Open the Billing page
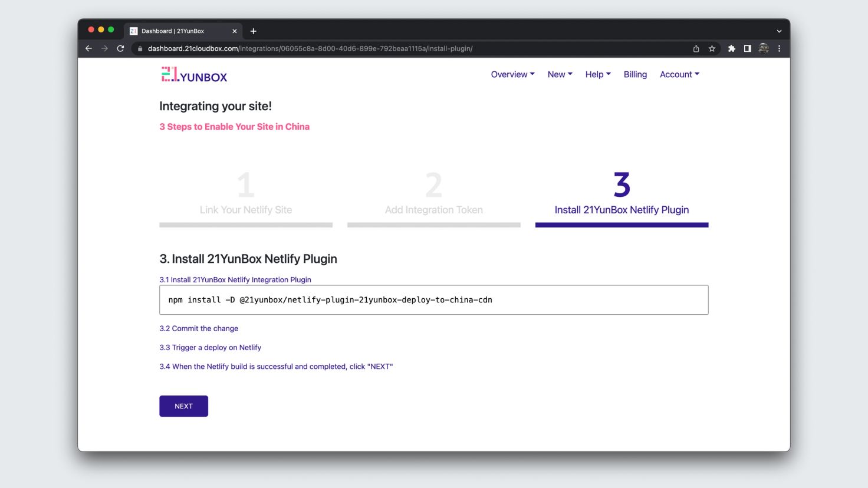868x488 pixels. point(635,74)
